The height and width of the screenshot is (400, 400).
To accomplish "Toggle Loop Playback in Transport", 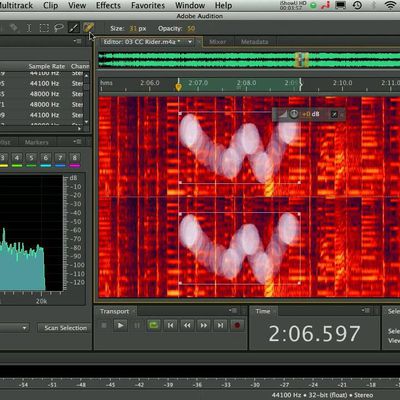I will [x=154, y=325].
